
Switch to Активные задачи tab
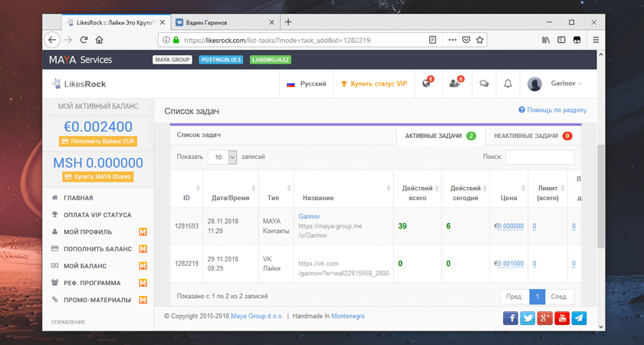441,136
